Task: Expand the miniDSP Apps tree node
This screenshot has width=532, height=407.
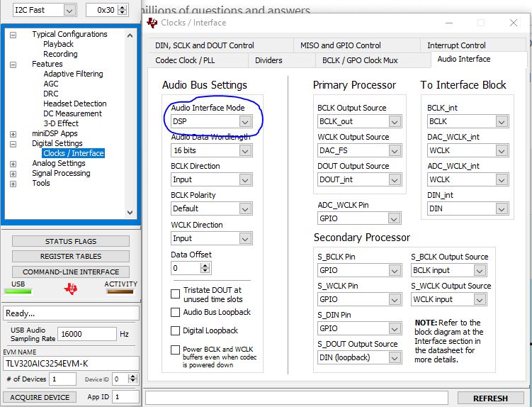Action: point(13,133)
